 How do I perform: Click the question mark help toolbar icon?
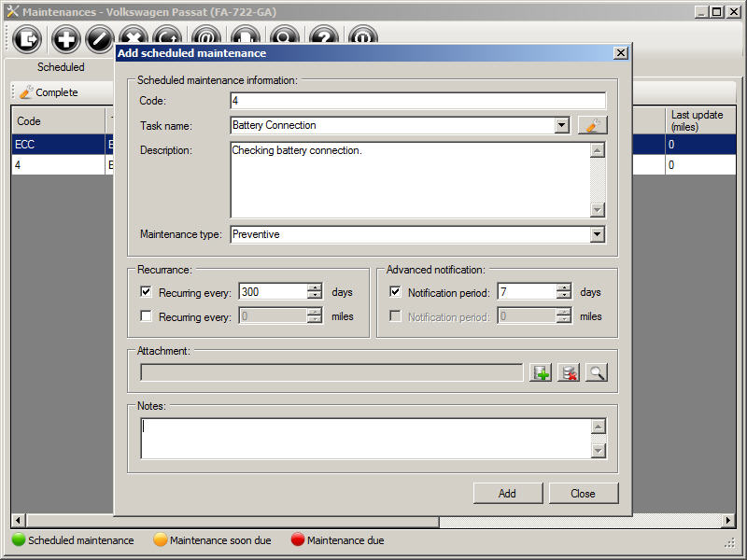(324, 39)
